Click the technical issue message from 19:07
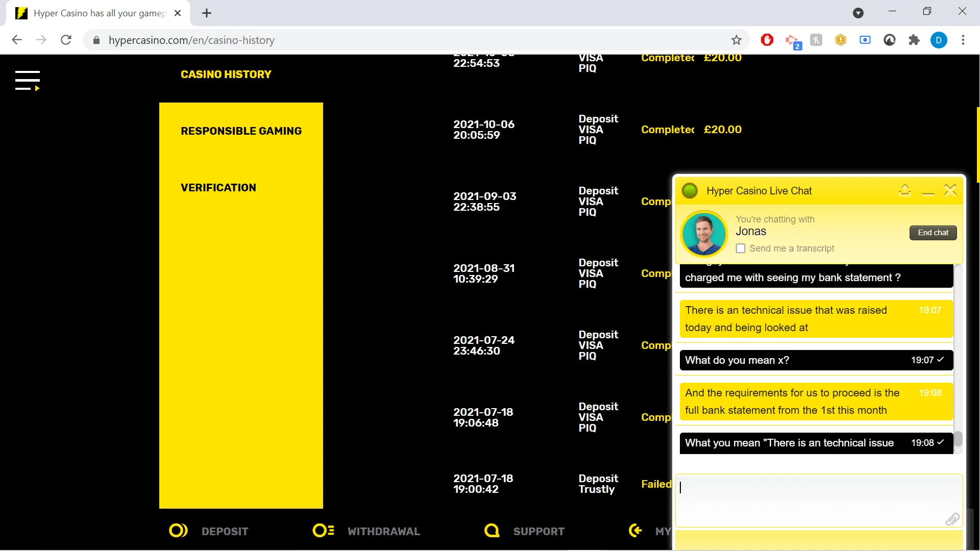This screenshot has height=551, width=980. click(x=816, y=319)
